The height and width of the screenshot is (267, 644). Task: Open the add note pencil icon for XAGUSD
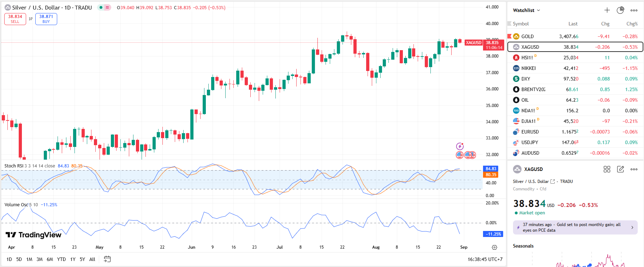pyautogui.click(x=620, y=169)
